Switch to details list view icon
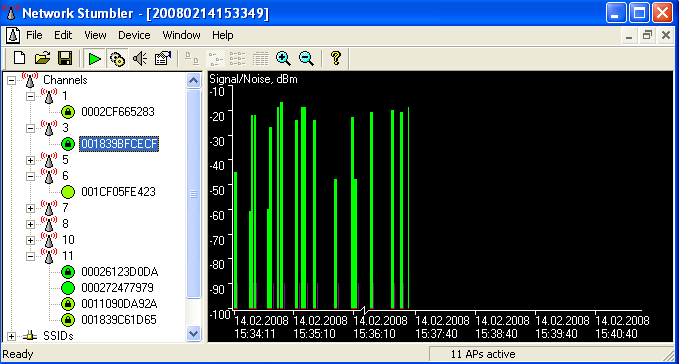This screenshot has width=679, height=364. (260, 58)
